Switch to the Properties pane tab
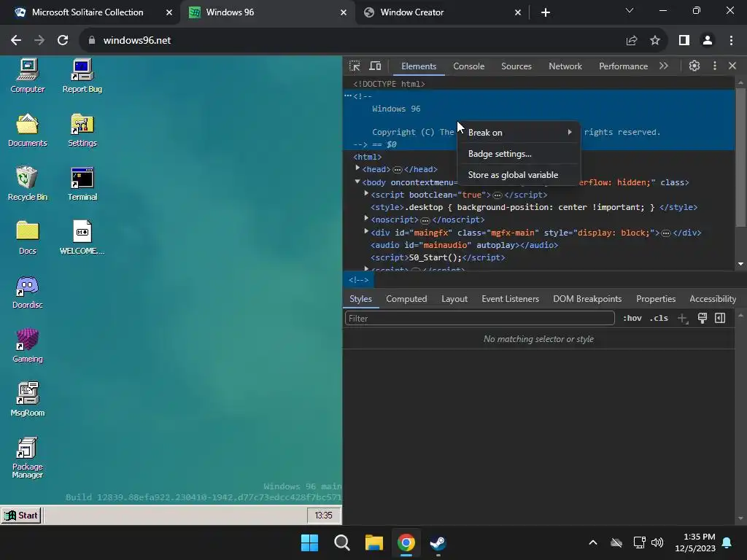747x560 pixels. 656,298
